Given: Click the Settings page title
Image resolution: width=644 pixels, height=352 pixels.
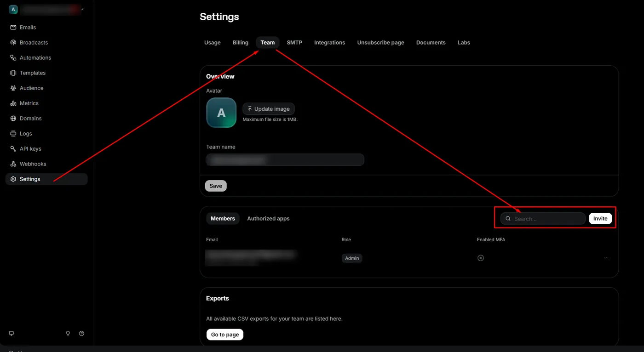Looking at the screenshot, I should point(219,17).
